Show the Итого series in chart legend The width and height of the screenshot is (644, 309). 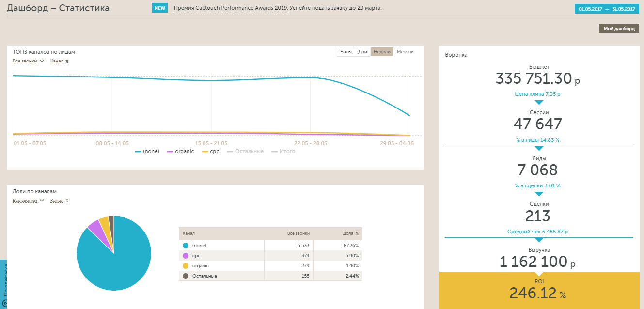point(283,152)
